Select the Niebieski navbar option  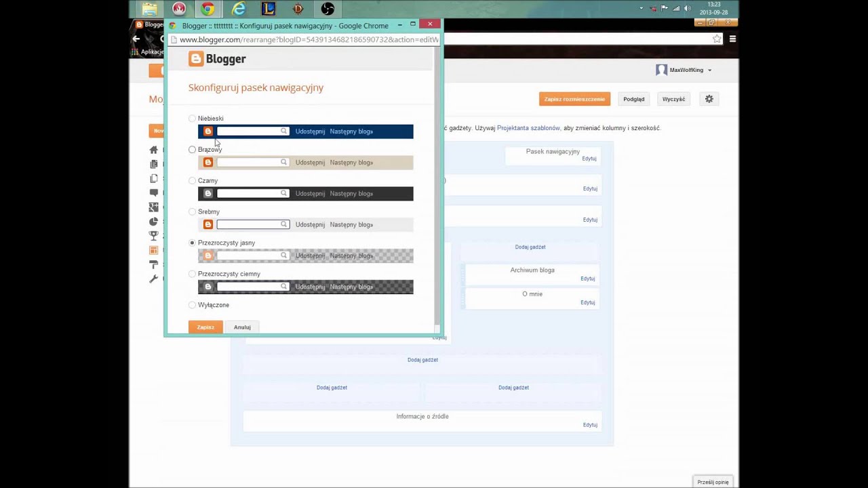(192, 119)
